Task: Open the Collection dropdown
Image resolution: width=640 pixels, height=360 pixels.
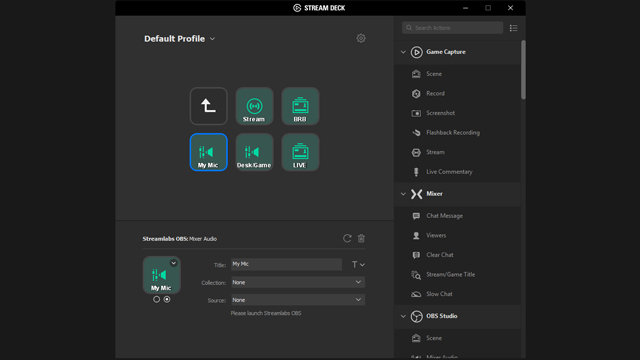Action: [298, 282]
